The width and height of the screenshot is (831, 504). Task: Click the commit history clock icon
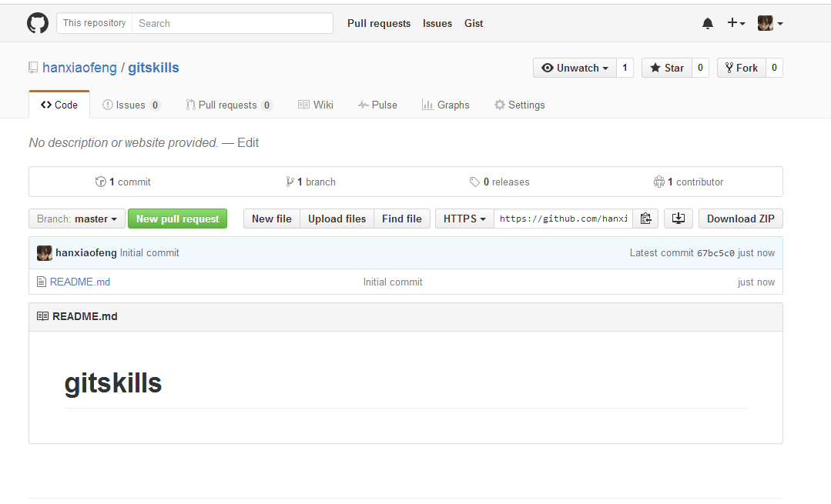pos(100,182)
